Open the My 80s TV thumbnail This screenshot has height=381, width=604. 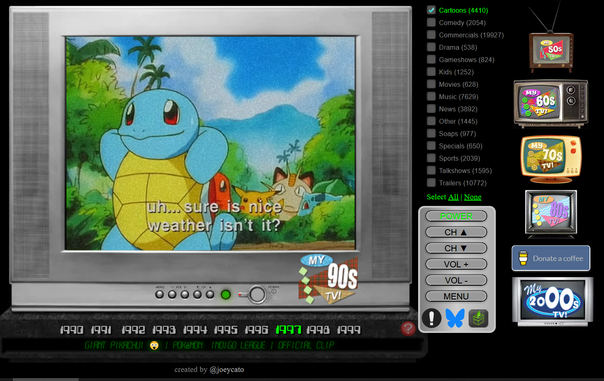click(551, 213)
